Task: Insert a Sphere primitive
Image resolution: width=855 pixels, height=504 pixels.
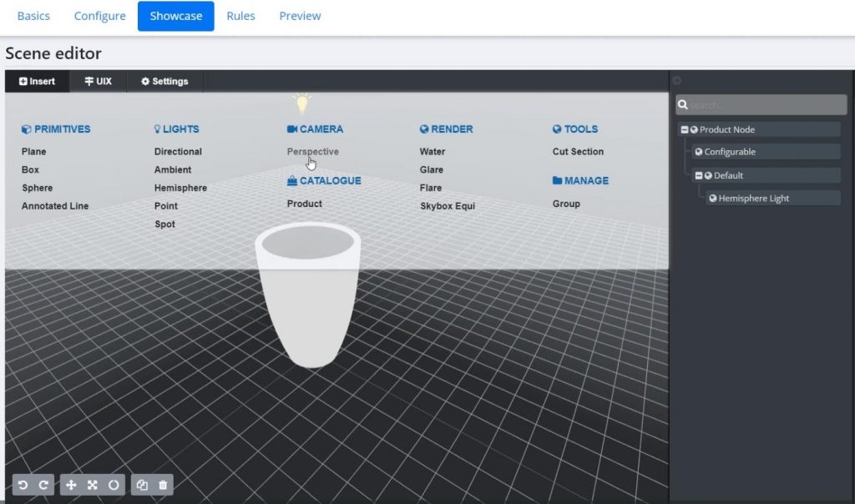Action: (37, 188)
